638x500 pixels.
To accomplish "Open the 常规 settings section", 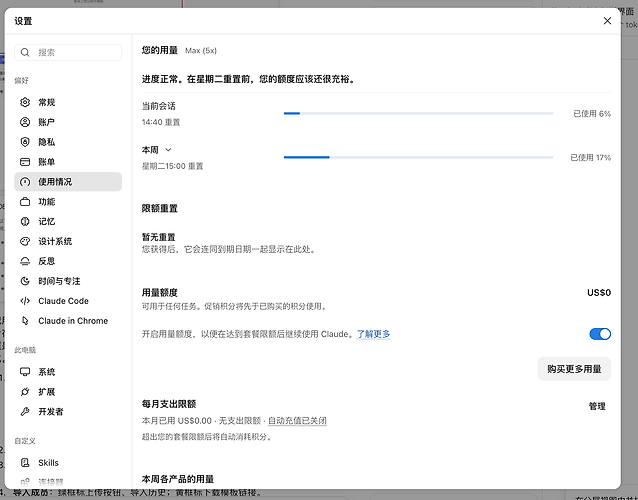I will pyautogui.click(x=68, y=102).
